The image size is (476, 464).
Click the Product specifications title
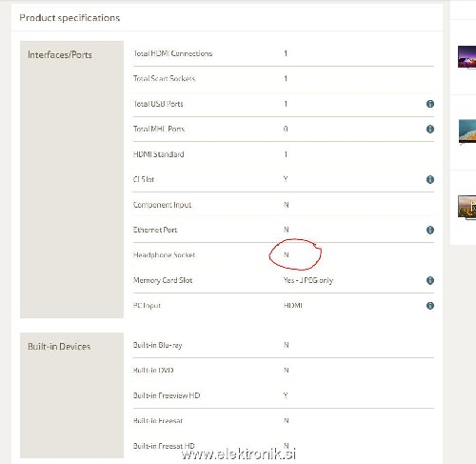(69, 18)
